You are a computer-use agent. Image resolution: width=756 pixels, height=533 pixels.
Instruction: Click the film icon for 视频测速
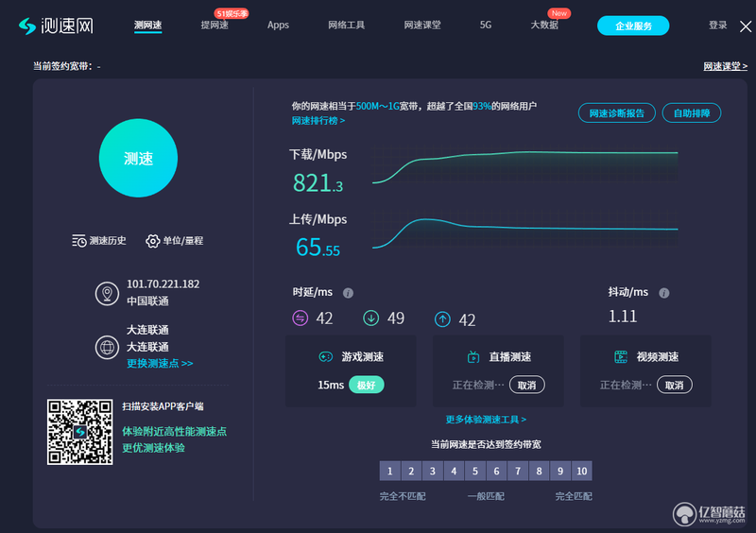tap(621, 356)
